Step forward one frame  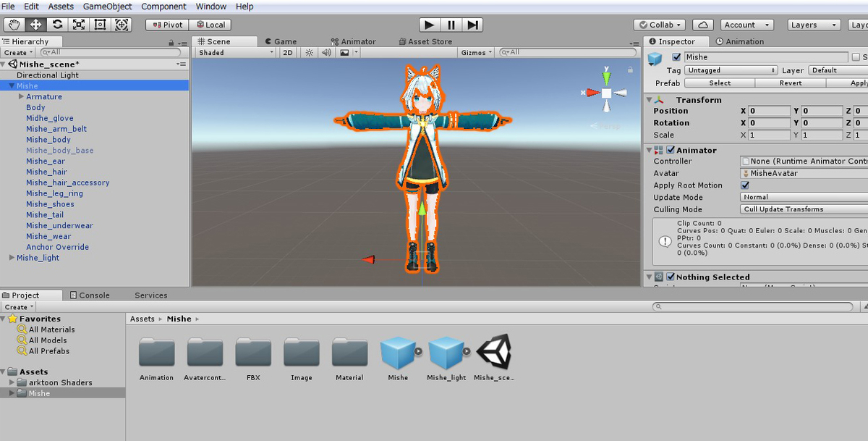[x=472, y=25]
